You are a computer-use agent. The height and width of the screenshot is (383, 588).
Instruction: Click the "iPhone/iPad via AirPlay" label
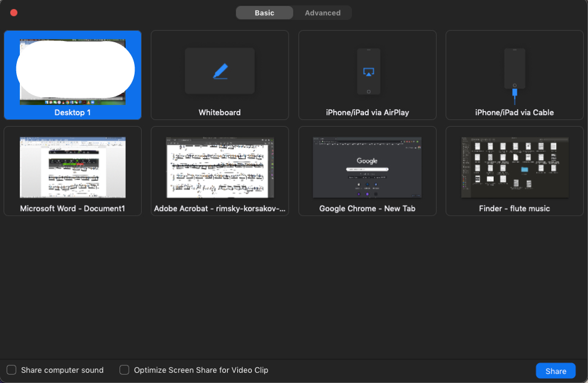coord(367,112)
